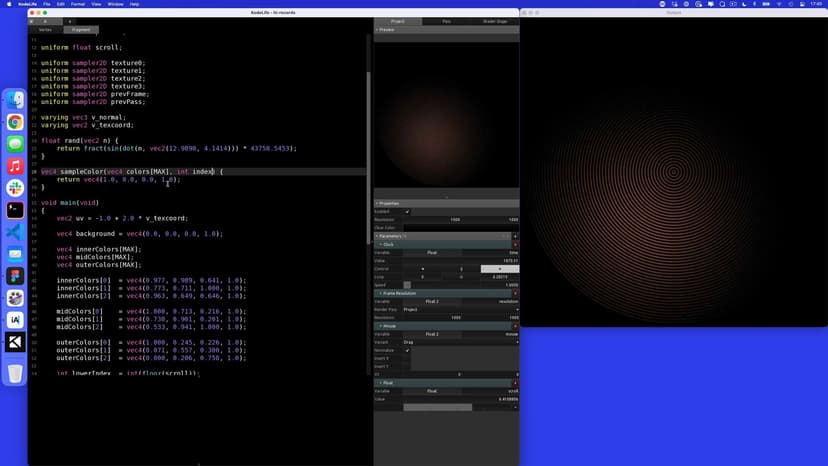Open the Mouse Variant dropdown set to Drag
Image resolution: width=828 pixels, height=466 pixels.
(x=460, y=342)
